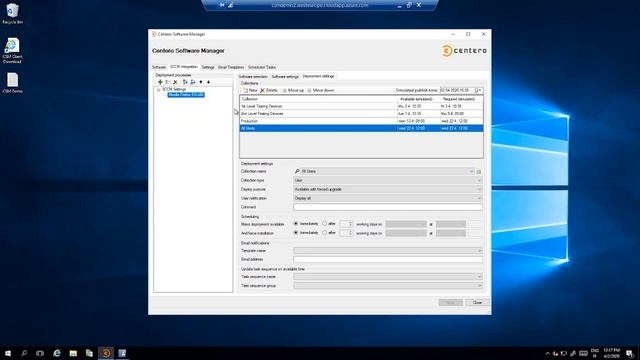The width and height of the screenshot is (640, 360).
Task: Click into the Comment text field
Action: tap(388, 207)
